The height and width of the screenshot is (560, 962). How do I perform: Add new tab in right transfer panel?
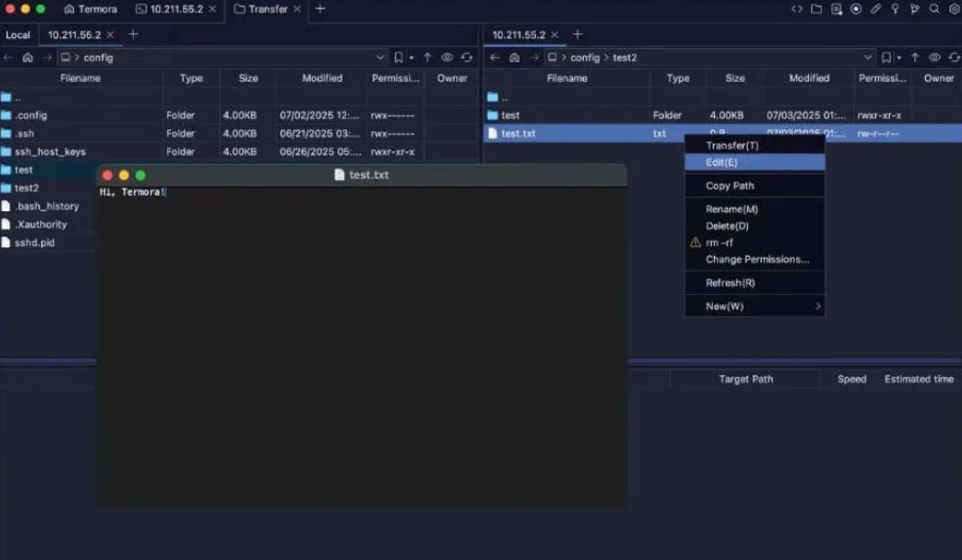[577, 34]
